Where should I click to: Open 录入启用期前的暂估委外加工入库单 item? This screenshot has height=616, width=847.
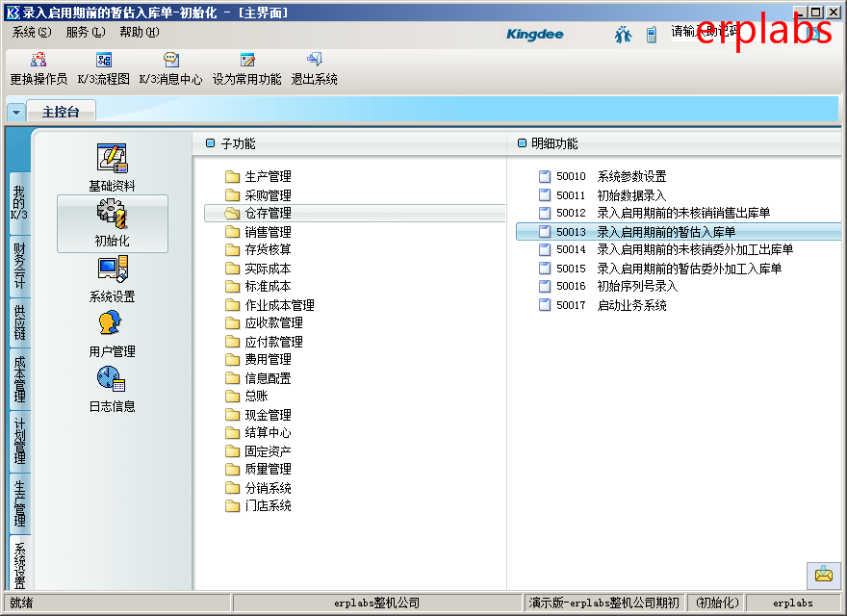pos(689,269)
